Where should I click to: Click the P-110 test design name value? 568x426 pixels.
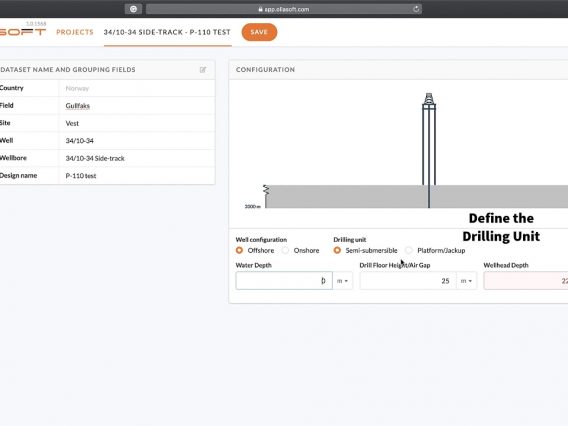pyautogui.click(x=81, y=176)
